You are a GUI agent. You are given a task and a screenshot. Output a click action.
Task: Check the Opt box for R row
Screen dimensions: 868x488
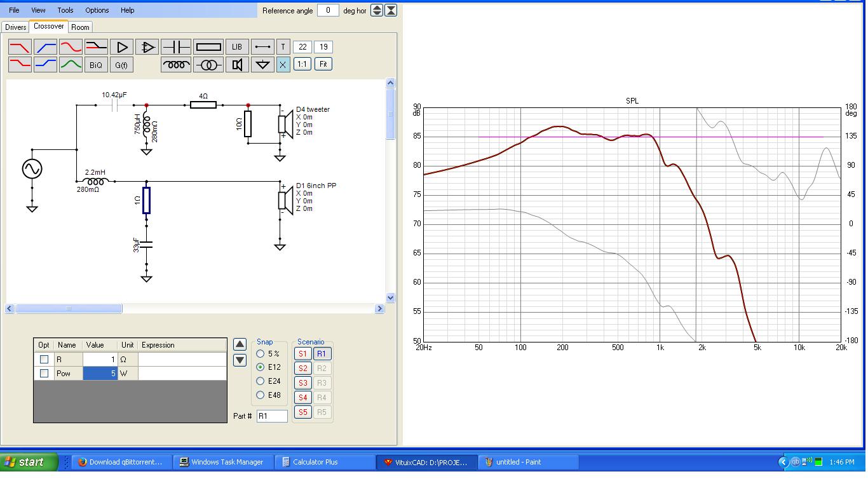pos(44,359)
